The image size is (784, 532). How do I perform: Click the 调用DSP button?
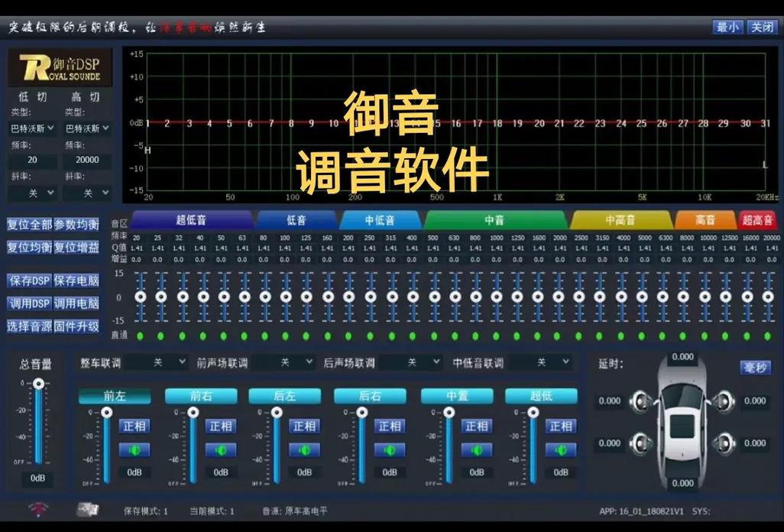pyautogui.click(x=29, y=303)
